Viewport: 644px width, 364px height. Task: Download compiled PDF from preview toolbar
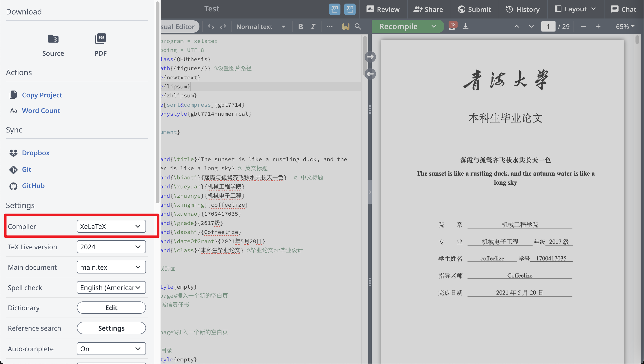(466, 26)
